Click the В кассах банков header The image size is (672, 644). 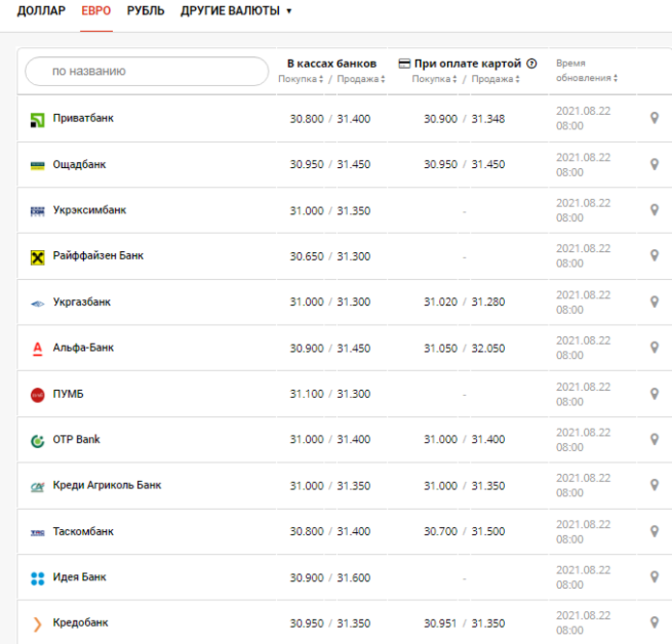click(x=332, y=64)
